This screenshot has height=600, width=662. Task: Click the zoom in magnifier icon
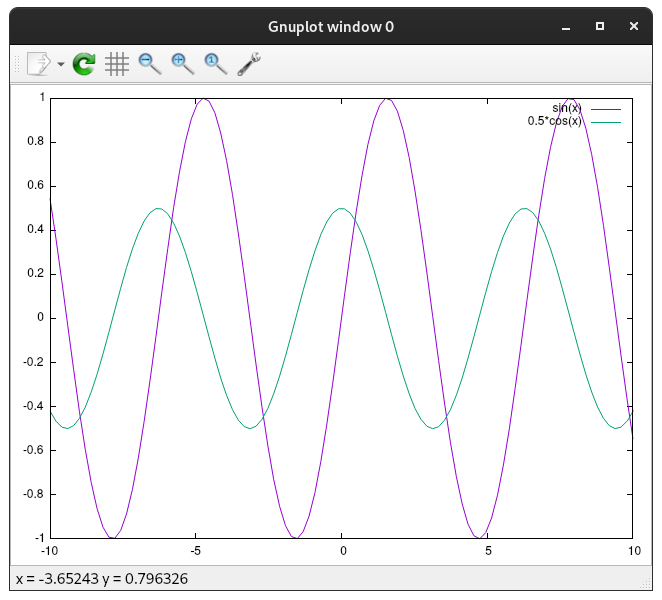(x=183, y=64)
